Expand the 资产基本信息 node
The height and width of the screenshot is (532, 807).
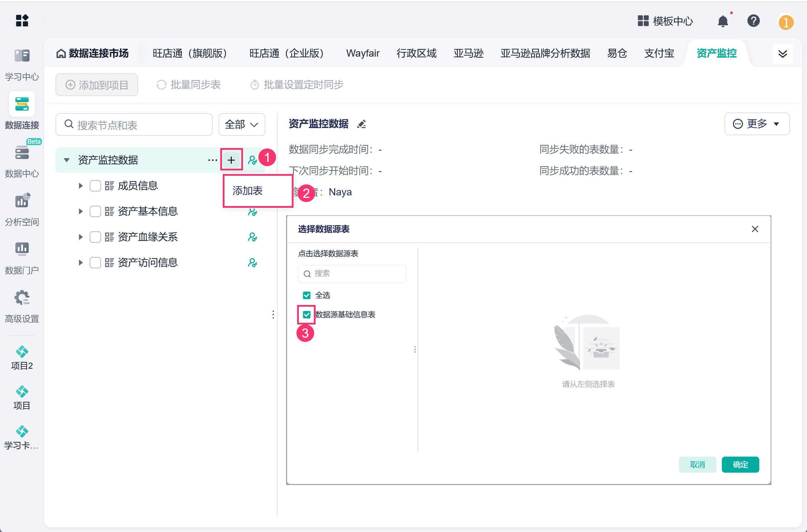click(81, 211)
